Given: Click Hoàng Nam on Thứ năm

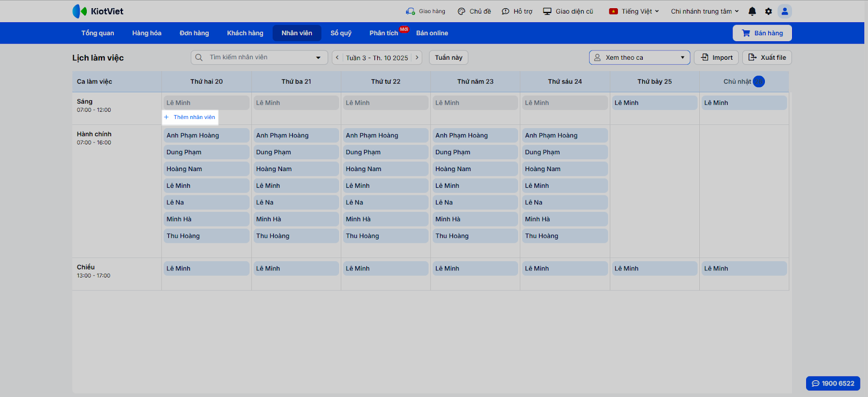Looking at the screenshot, I should [475, 169].
